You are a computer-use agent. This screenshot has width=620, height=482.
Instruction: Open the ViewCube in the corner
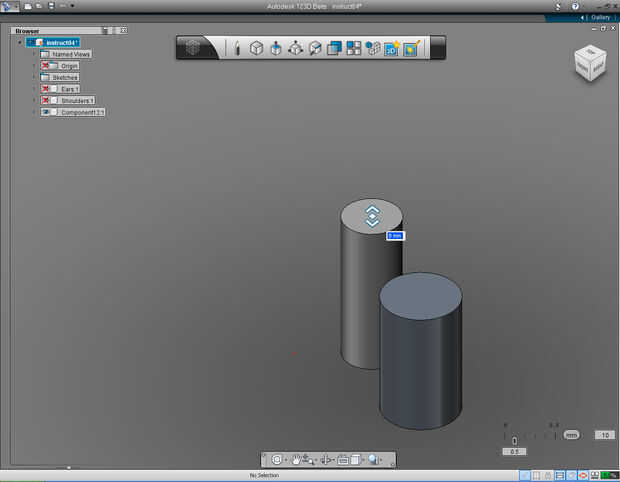[x=588, y=63]
